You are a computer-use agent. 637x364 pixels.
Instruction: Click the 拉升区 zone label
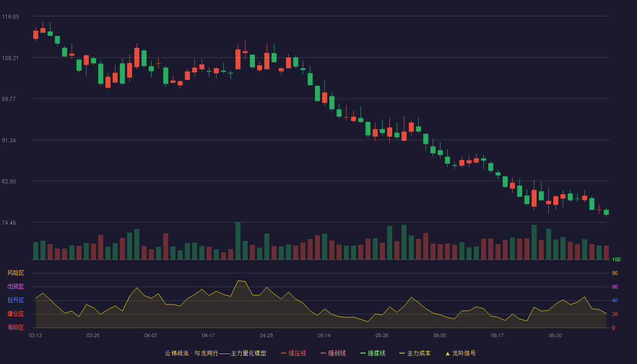[15, 300]
